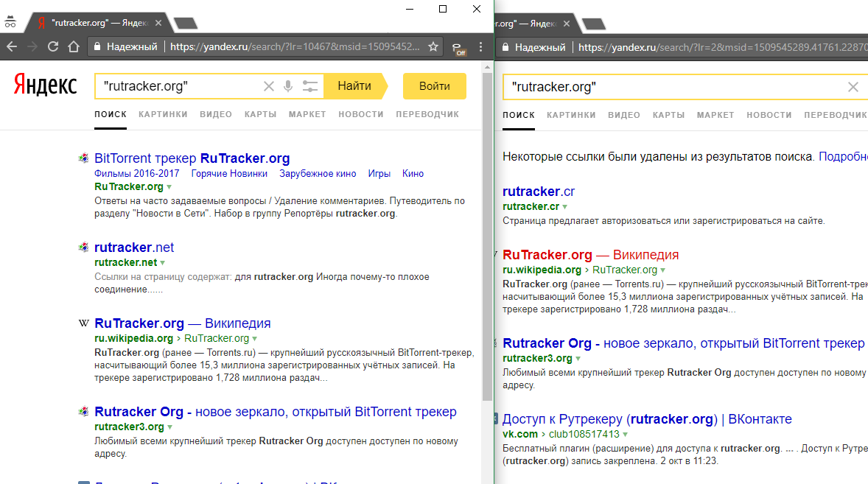Click the reload page icon in left browser
This screenshot has height=484, width=868.
click(x=53, y=46)
